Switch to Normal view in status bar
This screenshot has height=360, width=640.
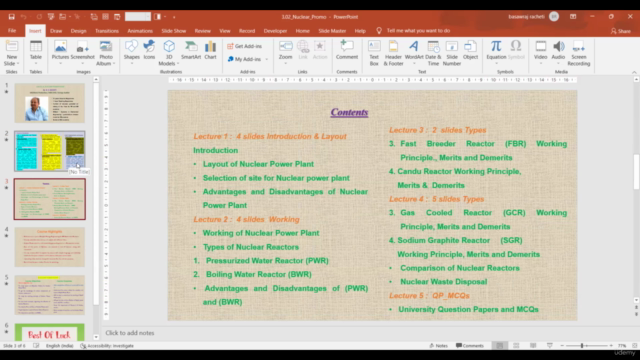[x=500, y=346]
